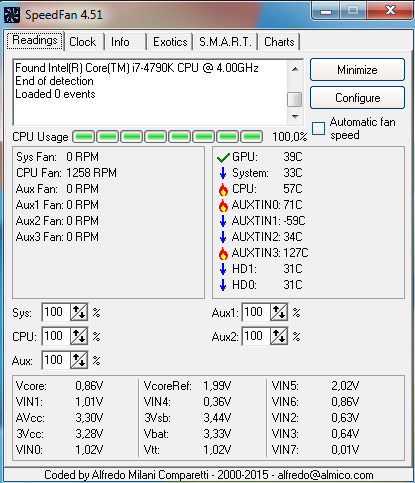Viewport: 415px width, 483px height.
Task: Click the Aux speed spinner arrows
Action: point(79,360)
